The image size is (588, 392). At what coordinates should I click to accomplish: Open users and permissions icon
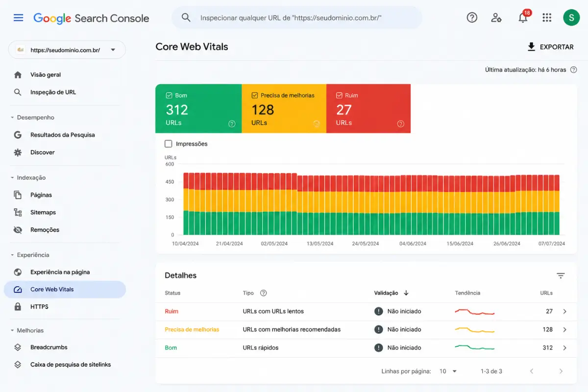pyautogui.click(x=496, y=18)
